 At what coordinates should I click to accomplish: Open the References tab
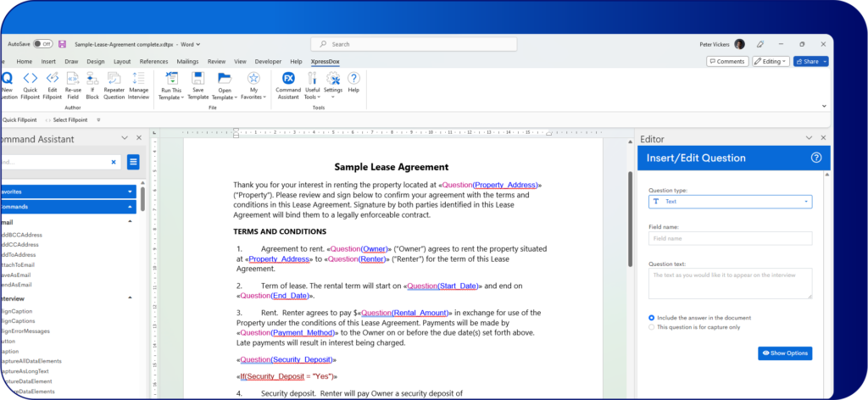[154, 61]
